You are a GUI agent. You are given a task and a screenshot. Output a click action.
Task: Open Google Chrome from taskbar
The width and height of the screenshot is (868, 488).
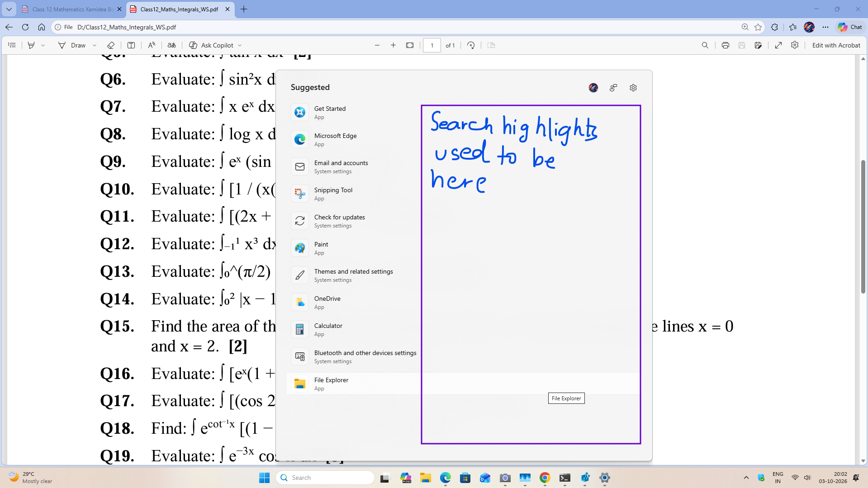(545, 478)
